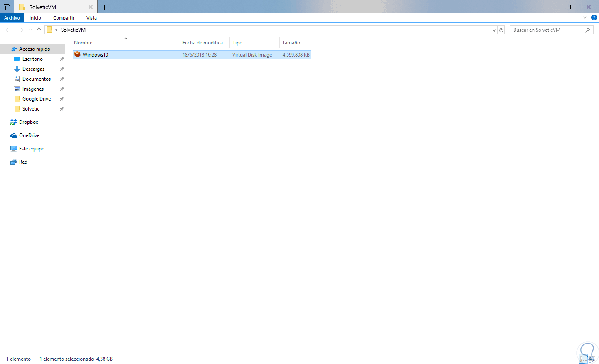Click the Red network icon
This screenshot has height=364, width=599.
[14, 162]
